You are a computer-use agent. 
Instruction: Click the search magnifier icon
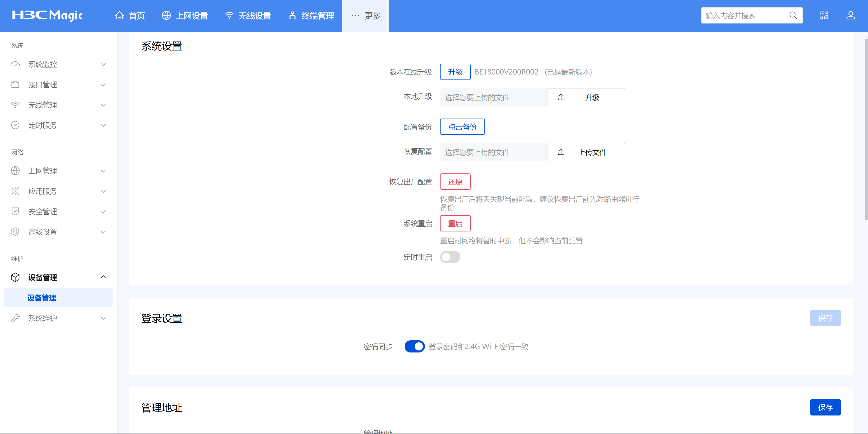coord(793,16)
